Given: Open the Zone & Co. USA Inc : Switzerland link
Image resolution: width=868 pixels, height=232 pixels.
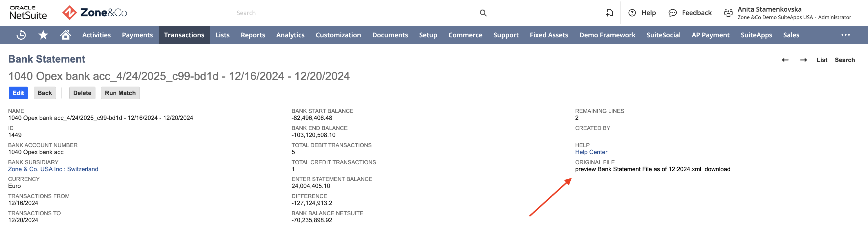Looking at the screenshot, I should pos(53,169).
